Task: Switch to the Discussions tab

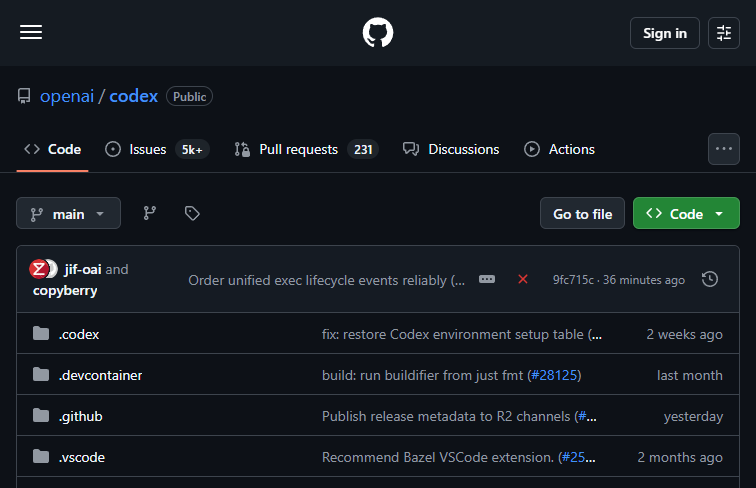Action: (451, 149)
